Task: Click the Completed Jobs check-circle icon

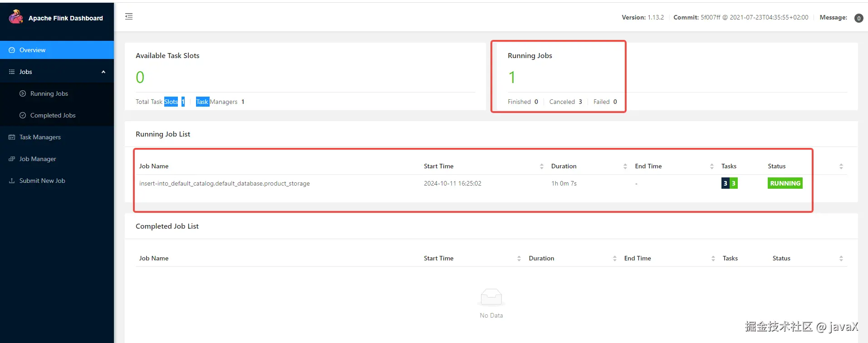Action: [x=23, y=115]
